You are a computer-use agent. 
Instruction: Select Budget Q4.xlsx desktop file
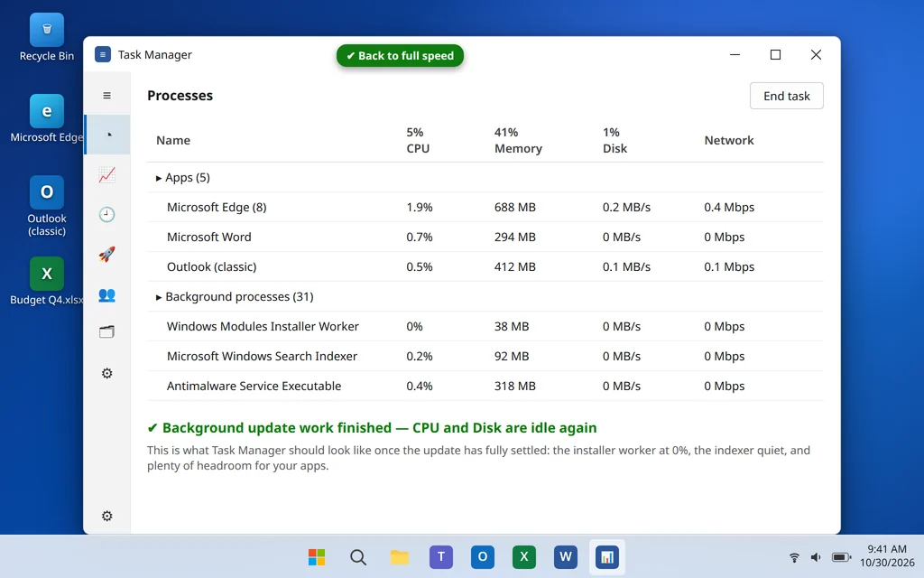click(x=47, y=281)
